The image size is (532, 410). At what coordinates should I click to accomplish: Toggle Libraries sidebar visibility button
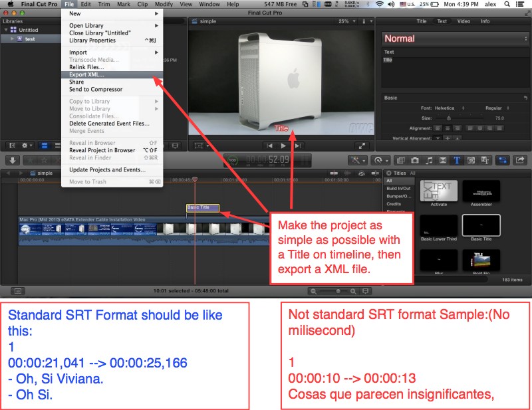pyautogui.click(x=12, y=146)
